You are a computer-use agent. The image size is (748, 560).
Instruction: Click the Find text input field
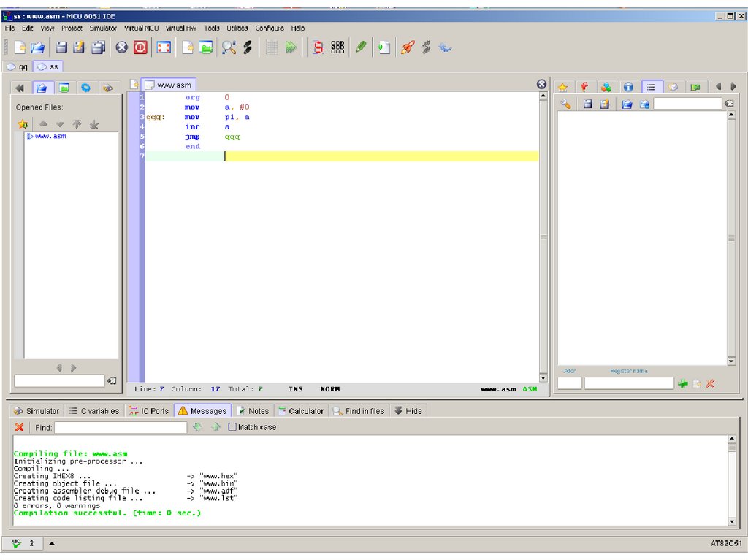click(120, 427)
